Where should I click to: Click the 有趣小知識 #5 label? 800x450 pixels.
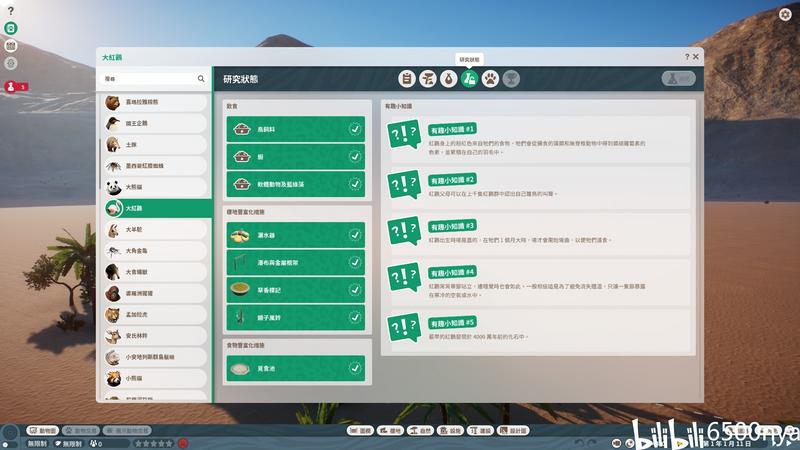pos(452,323)
